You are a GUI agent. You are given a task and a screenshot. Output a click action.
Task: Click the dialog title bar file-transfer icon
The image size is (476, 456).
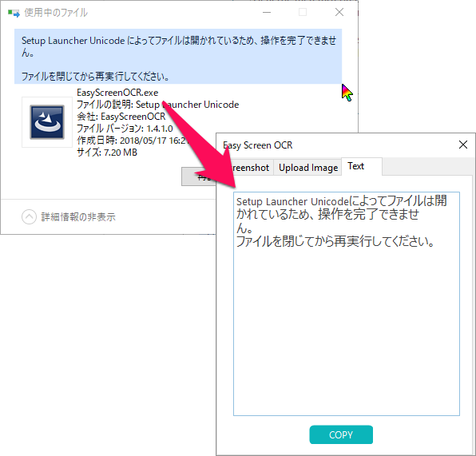14,13
